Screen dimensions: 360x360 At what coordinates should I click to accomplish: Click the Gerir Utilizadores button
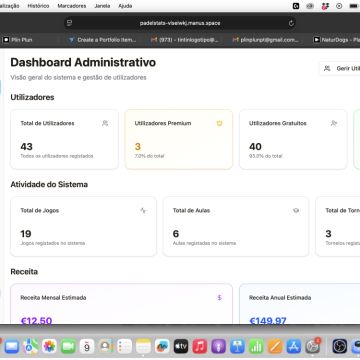pos(340,68)
